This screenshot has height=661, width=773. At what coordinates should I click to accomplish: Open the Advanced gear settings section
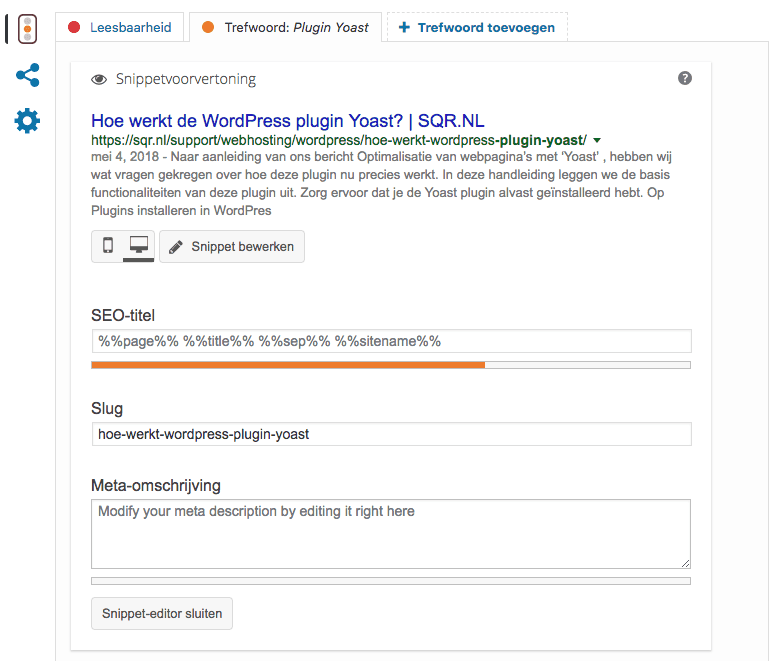click(x=27, y=122)
